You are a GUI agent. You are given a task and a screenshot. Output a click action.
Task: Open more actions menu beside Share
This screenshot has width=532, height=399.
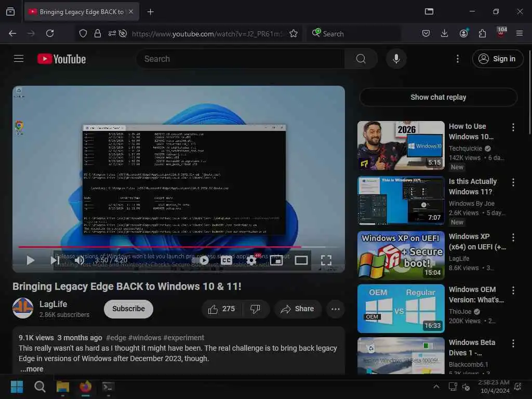click(x=335, y=309)
